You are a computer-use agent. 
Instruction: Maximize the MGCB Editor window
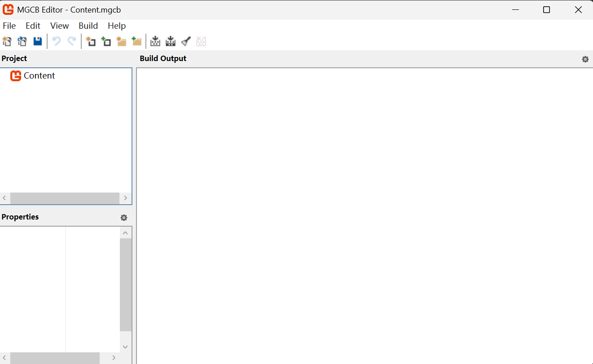point(546,10)
